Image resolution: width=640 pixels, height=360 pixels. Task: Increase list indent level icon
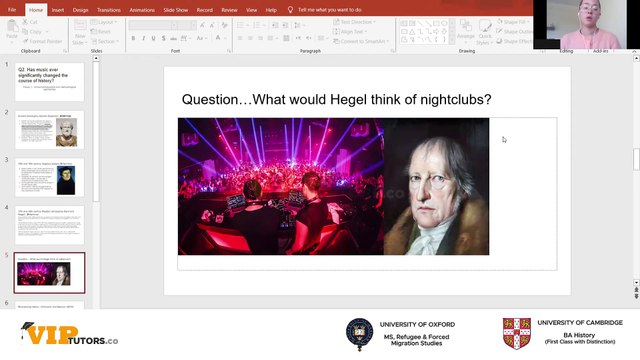tap(285, 25)
